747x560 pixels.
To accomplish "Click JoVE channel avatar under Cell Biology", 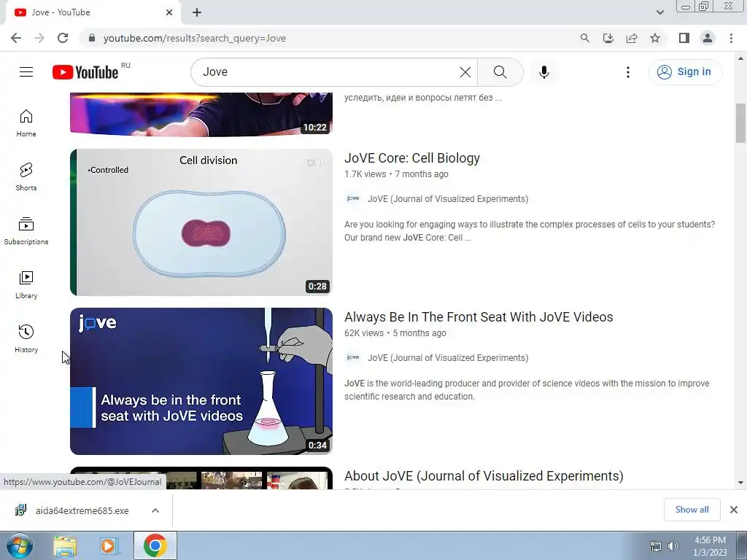I will (353, 199).
